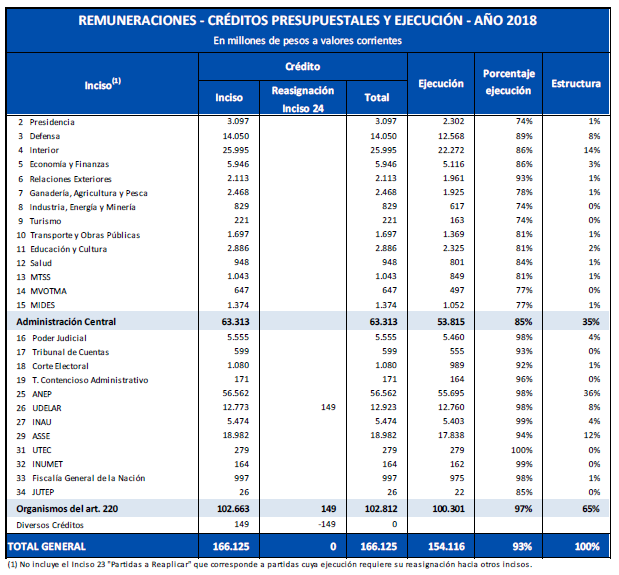Select UDELAR's Reasignación value 149
Image resolution: width=619 pixels, height=575 pixels.
point(328,407)
